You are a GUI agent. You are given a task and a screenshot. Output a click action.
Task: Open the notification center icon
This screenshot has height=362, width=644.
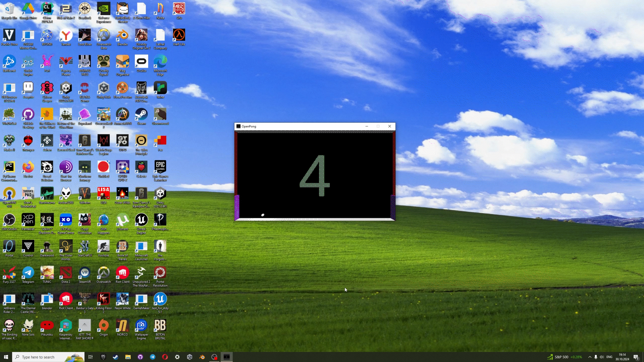636,357
